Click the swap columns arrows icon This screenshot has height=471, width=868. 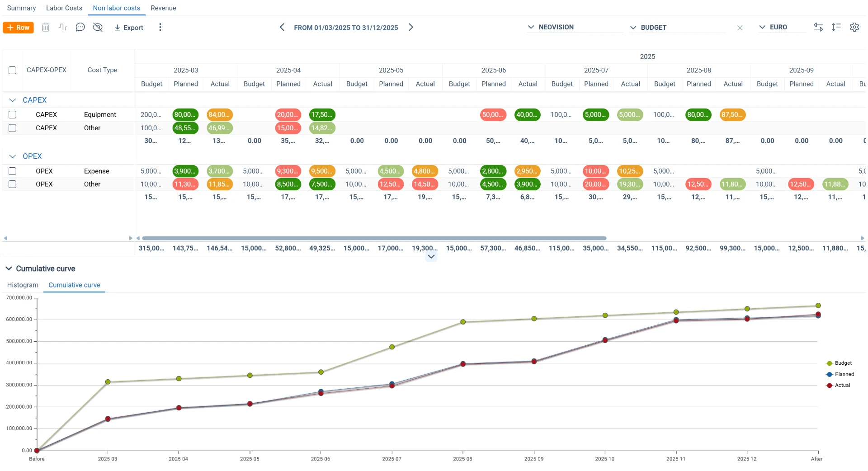[818, 28]
